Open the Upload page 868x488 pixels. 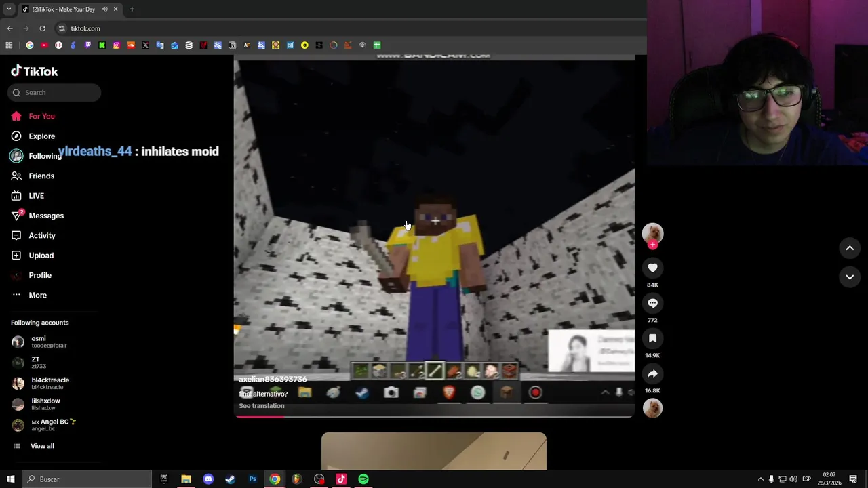click(x=32, y=256)
